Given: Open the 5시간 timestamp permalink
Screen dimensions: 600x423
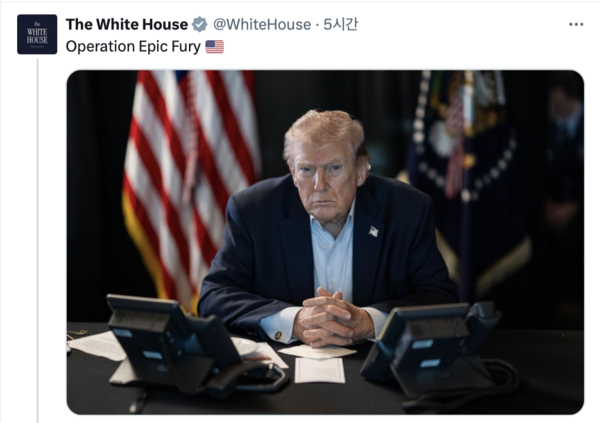Looking at the screenshot, I should pos(341,24).
